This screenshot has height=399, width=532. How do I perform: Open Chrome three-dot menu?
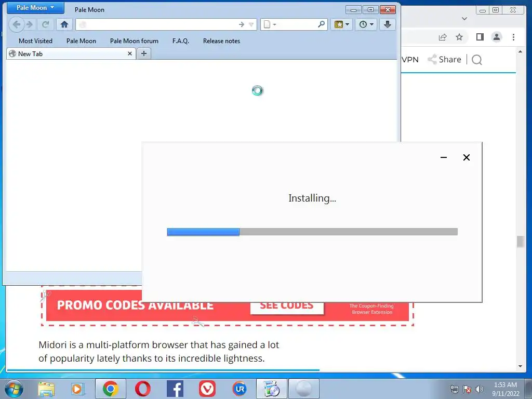513,37
